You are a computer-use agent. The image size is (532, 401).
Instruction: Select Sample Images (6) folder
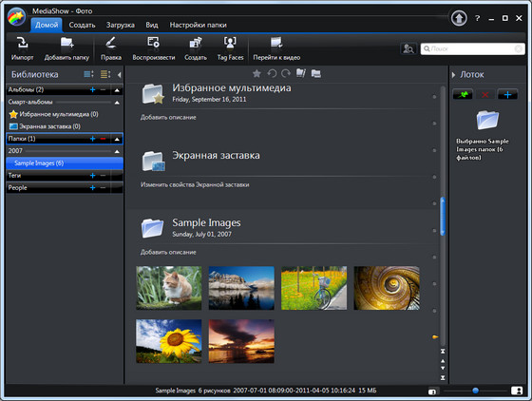click(65, 163)
